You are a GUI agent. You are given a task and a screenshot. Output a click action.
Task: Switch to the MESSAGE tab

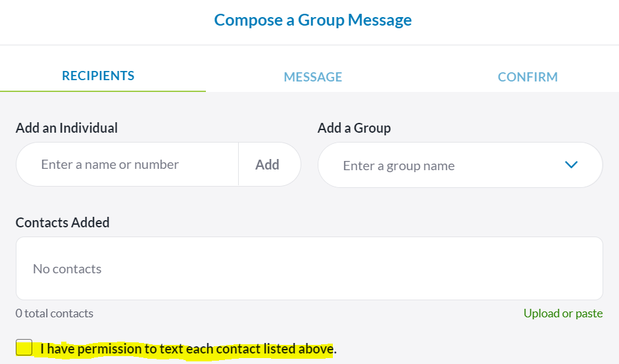(x=313, y=77)
